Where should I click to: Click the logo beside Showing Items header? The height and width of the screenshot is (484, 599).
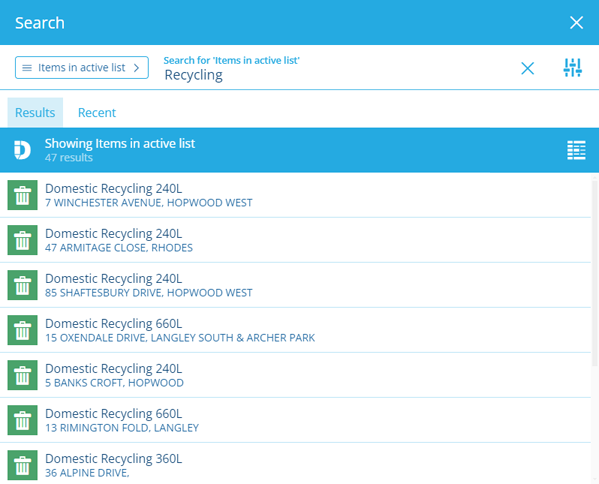point(22,150)
